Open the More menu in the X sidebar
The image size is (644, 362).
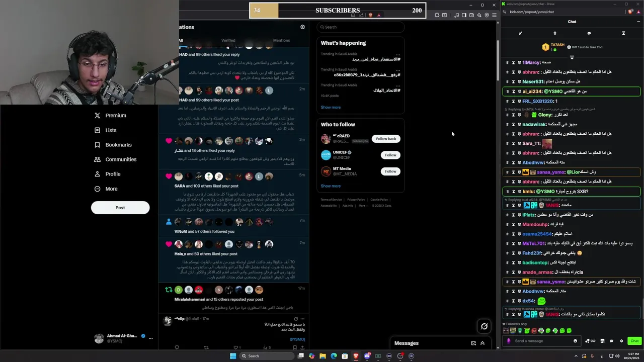tap(106, 189)
